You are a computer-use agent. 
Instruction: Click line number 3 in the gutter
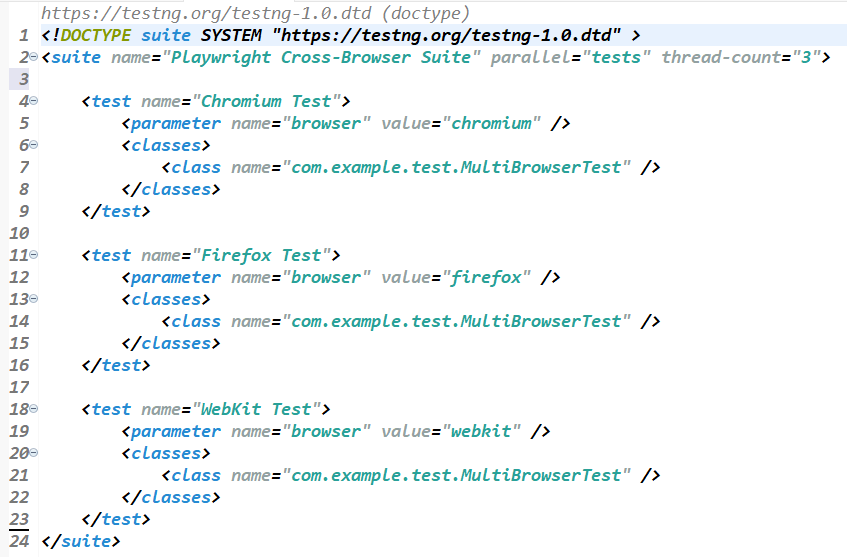pyautogui.click(x=23, y=79)
